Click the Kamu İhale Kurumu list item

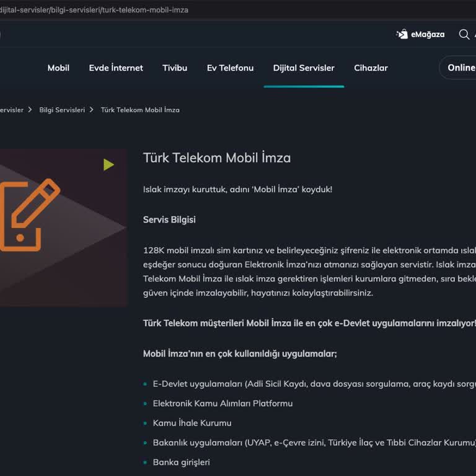(x=192, y=423)
